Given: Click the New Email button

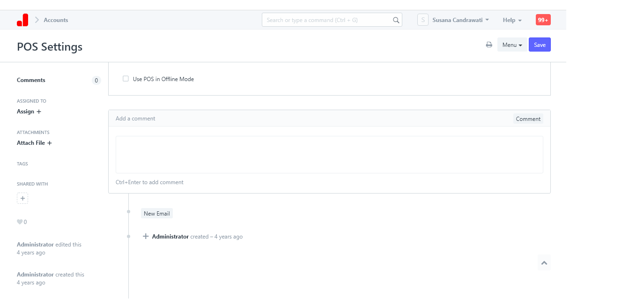Looking at the screenshot, I should click(156, 214).
